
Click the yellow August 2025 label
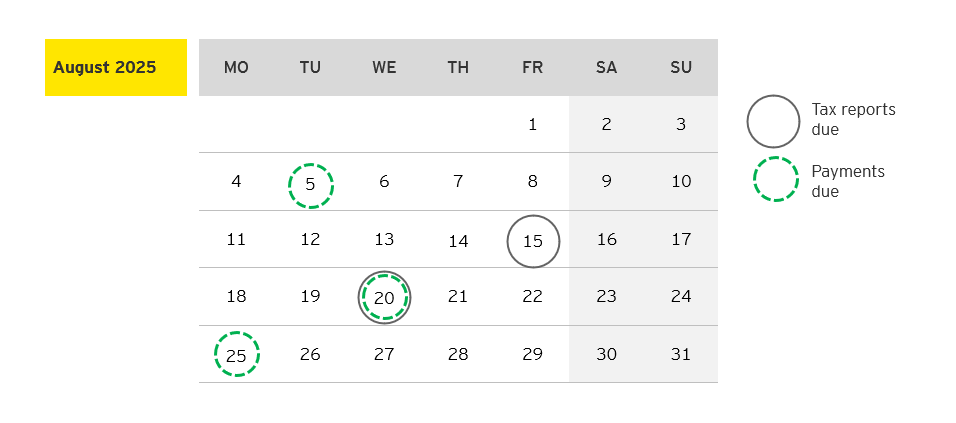115,68
